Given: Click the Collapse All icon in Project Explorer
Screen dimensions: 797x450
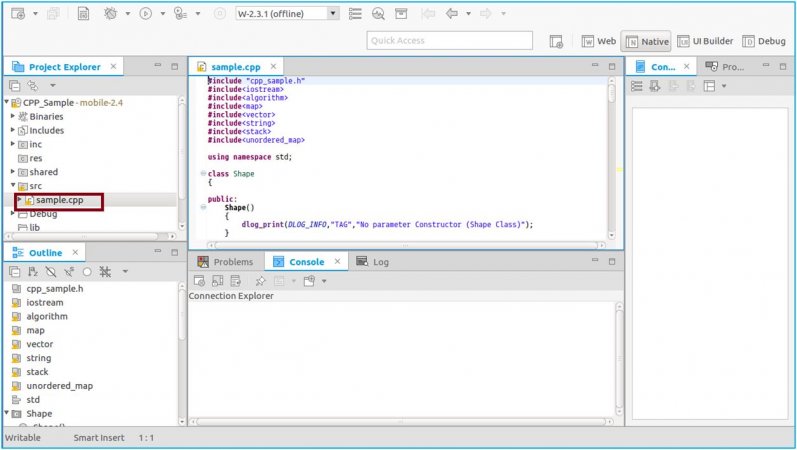Looking at the screenshot, I should tap(15, 86).
